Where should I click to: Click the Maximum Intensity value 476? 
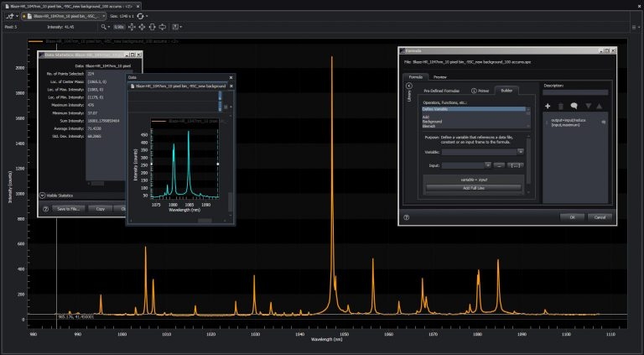tap(91, 105)
